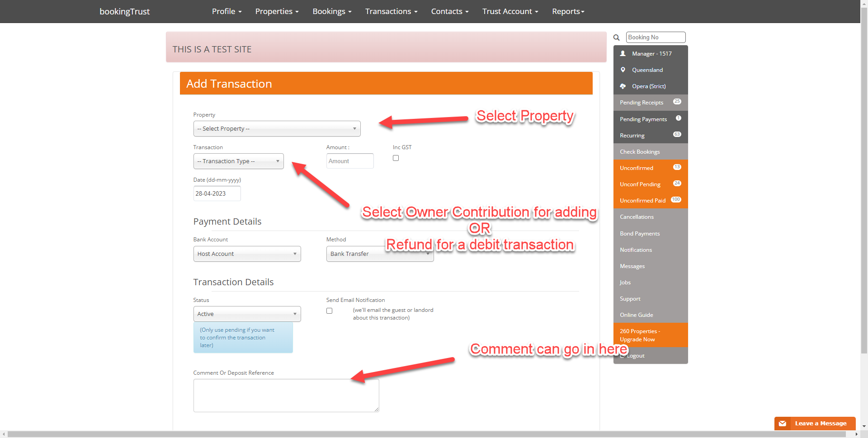Go to Bond Payments in sidebar
The height and width of the screenshot is (438, 868).
coord(639,234)
